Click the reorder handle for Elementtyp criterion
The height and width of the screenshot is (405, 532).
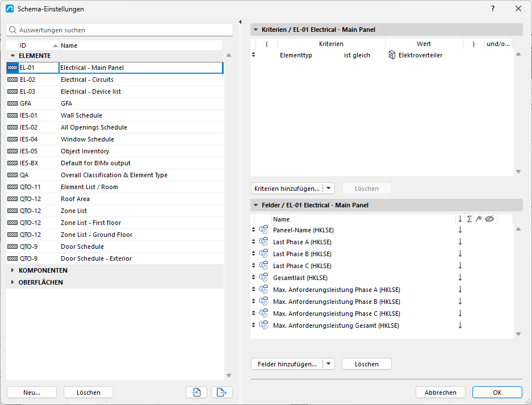pyautogui.click(x=253, y=55)
